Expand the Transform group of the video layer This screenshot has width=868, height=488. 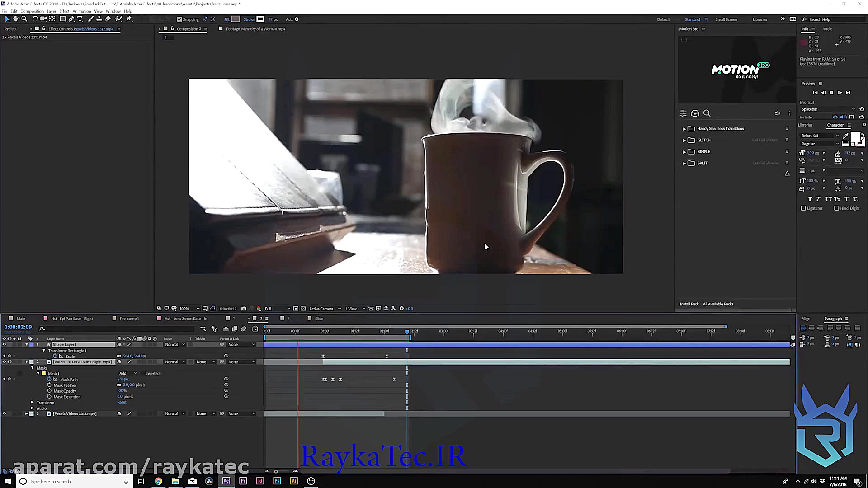pyautogui.click(x=32, y=402)
